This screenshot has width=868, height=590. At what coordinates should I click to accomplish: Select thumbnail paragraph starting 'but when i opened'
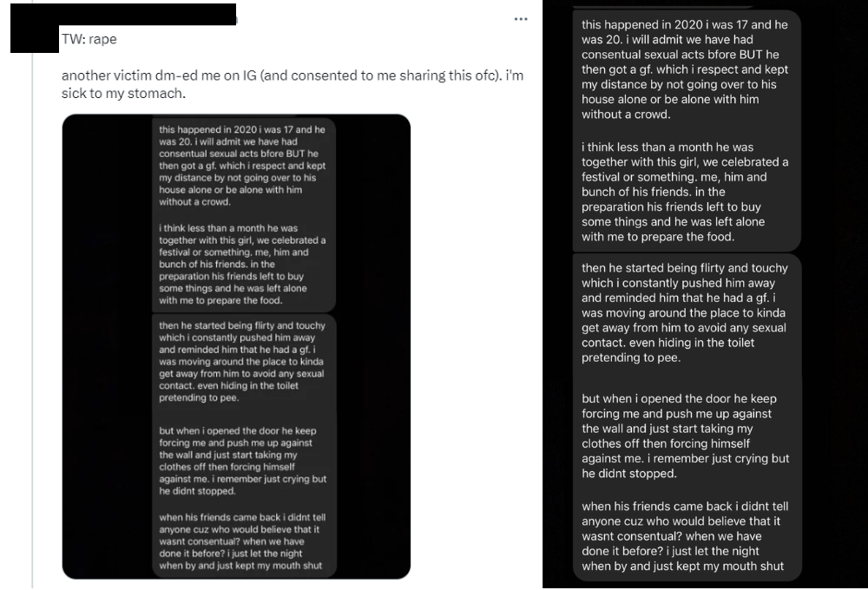[242, 461]
